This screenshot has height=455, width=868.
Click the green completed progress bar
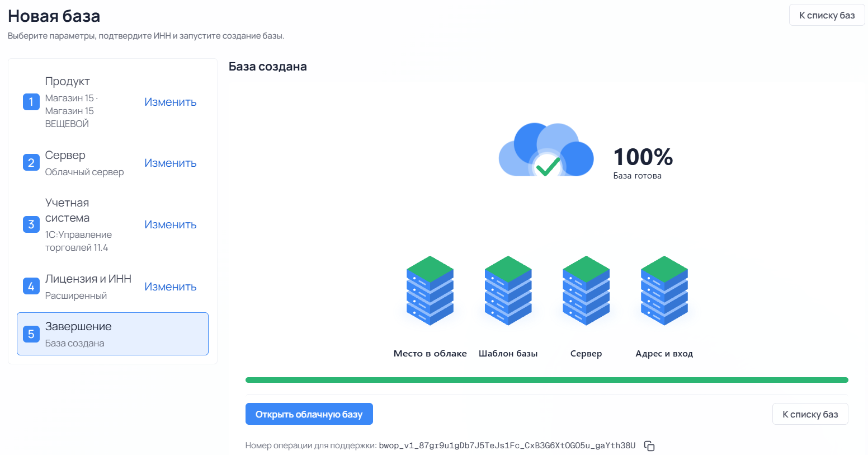click(547, 380)
